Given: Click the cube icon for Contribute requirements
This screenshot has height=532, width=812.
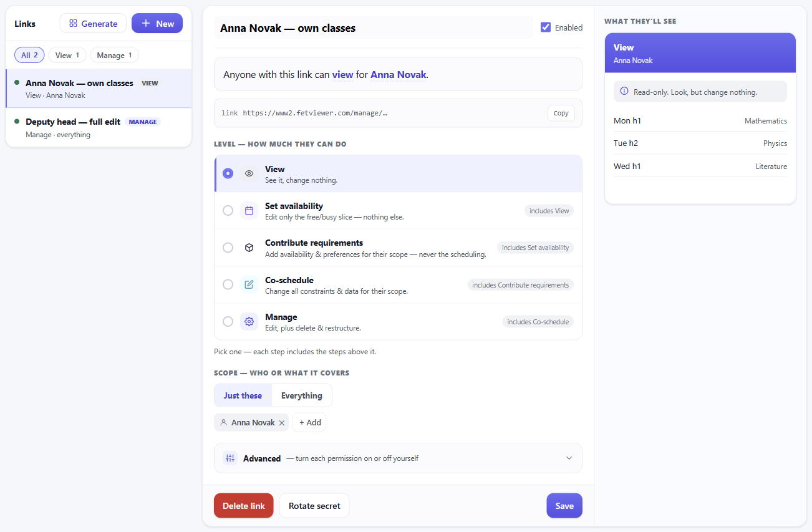Looking at the screenshot, I should [x=249, y=248].
